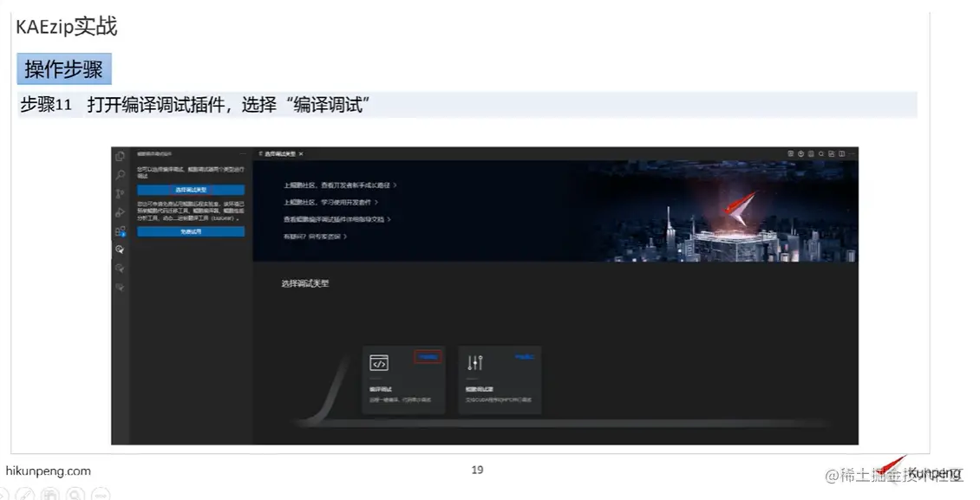Open the Search magnifier in the activity bar

tap(120, 175)
